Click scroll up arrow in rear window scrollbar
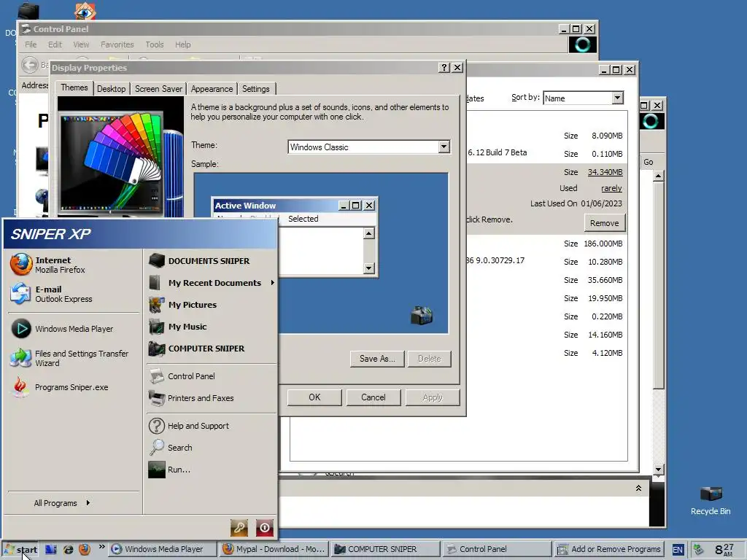The image size is (747, 560). pos(659,176)
